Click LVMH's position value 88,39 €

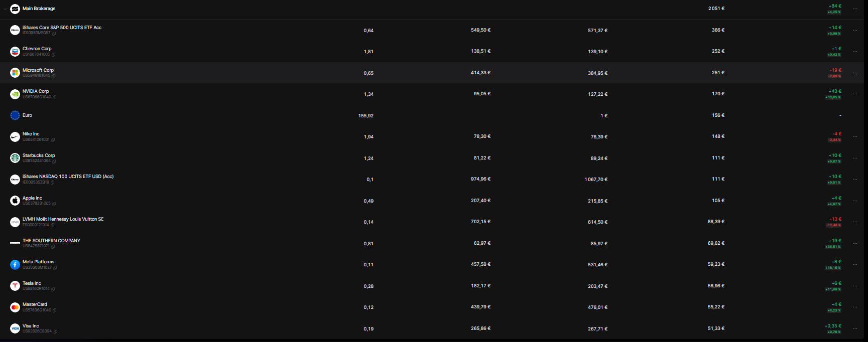716,222
